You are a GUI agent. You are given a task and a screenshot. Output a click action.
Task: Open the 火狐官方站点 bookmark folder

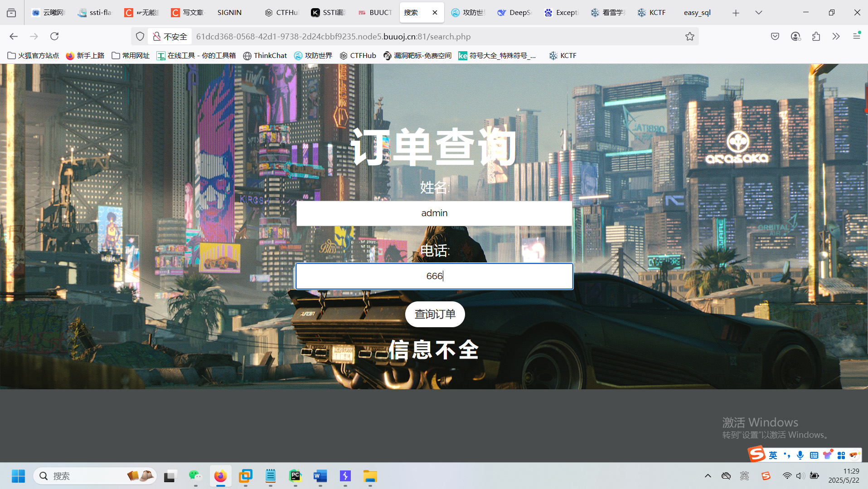(x=34, y=55)
